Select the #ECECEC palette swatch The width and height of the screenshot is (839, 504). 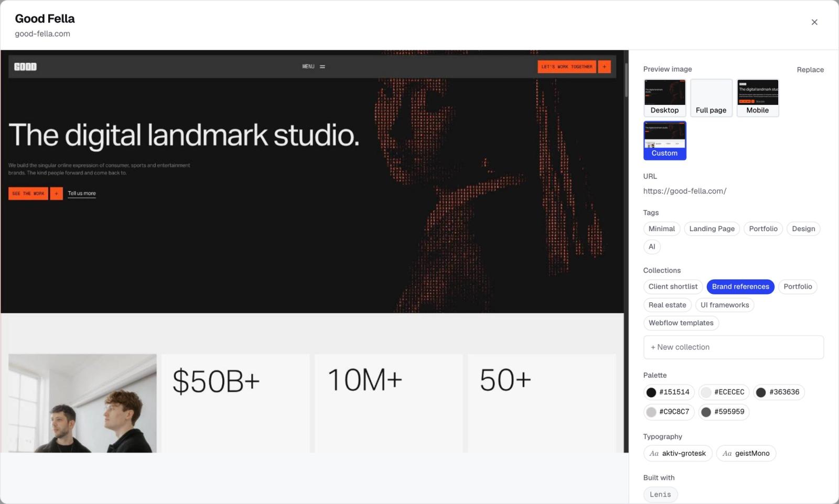tap(724, 392)
